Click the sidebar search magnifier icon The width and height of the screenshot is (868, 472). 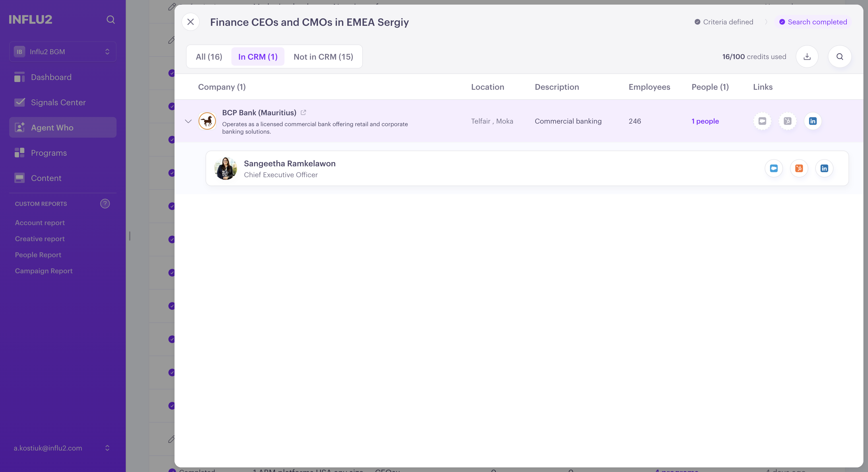(111, 19)
